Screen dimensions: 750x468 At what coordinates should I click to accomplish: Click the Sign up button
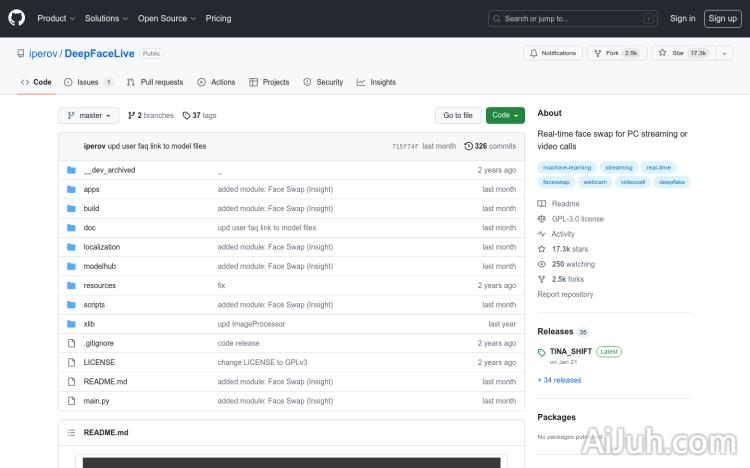tap(721, 18)
